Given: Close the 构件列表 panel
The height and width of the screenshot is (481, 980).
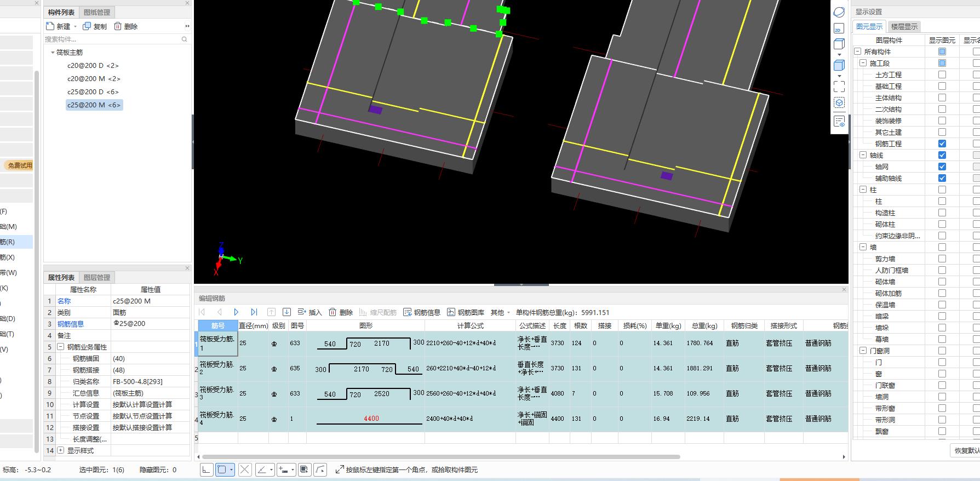Looking at the screenshot, I should point(187,3).
